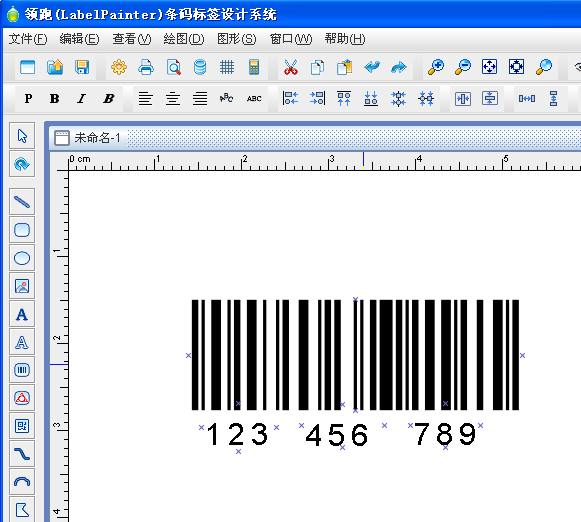This screenshot has height=522, width=581.
Task: Open the 编辑(E) menu
Action: tap(79, 39)
